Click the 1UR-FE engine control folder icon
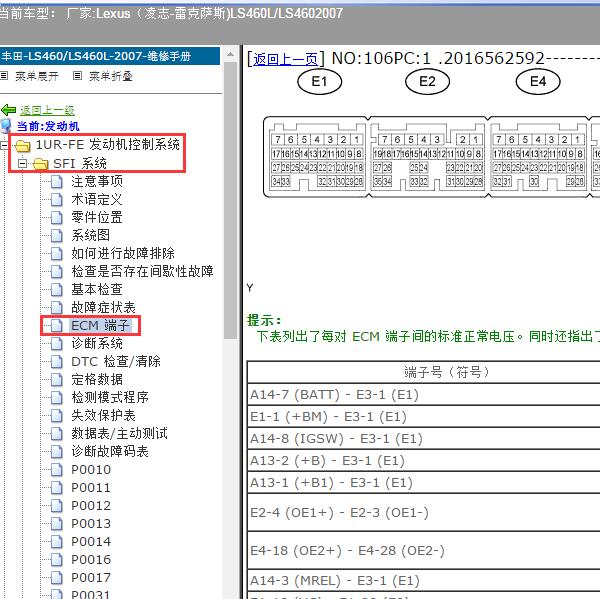The image size is (600, 599). tap(23, 145)
